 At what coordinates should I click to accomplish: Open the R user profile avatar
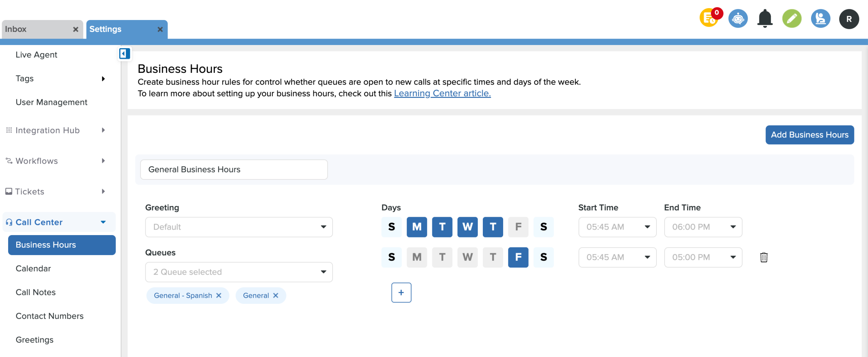tap(849, 19)
